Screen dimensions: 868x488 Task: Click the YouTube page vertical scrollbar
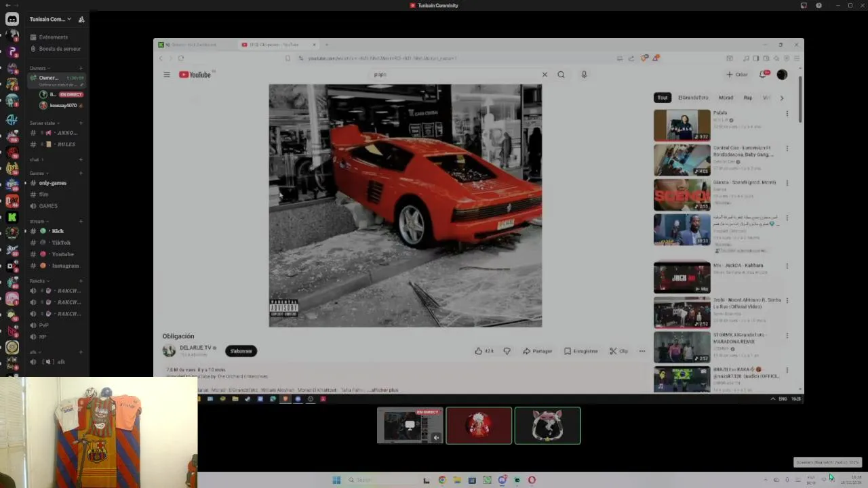click(x=800, y=100)
